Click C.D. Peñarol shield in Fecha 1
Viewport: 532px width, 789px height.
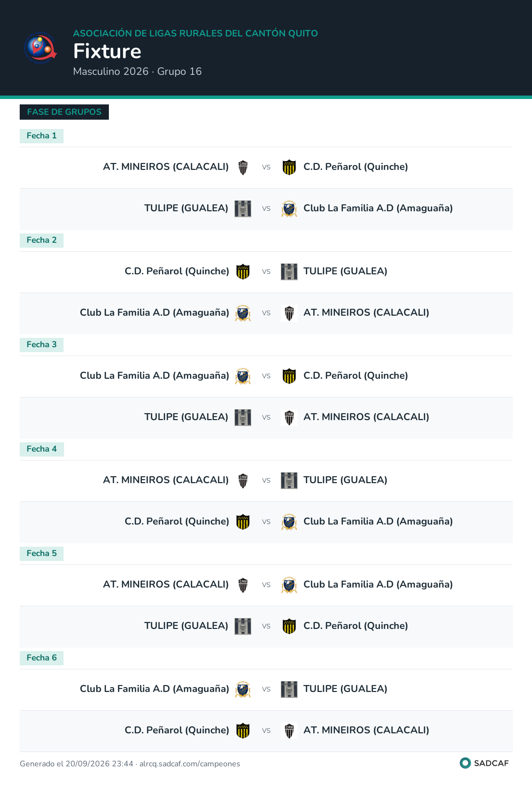[289, 167]
